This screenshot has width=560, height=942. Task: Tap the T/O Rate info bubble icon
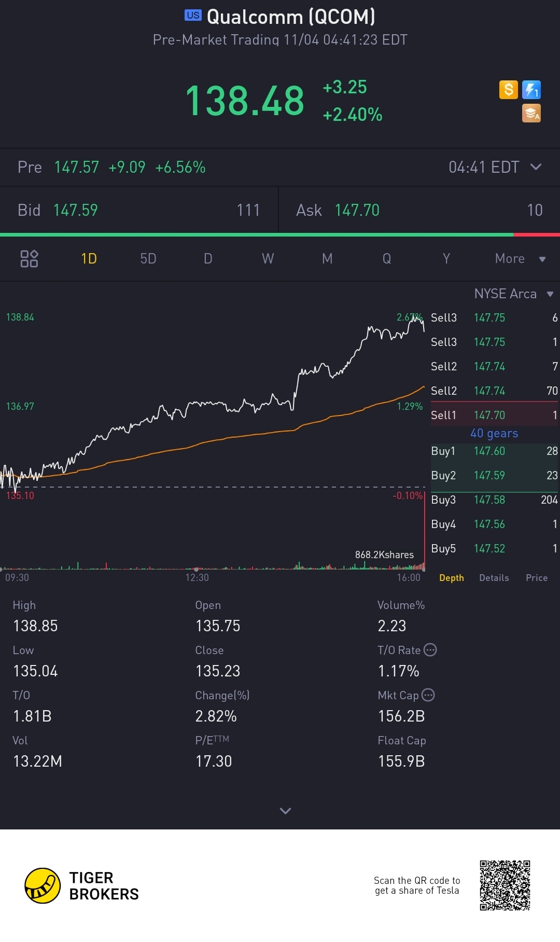(x=430, y=650)
